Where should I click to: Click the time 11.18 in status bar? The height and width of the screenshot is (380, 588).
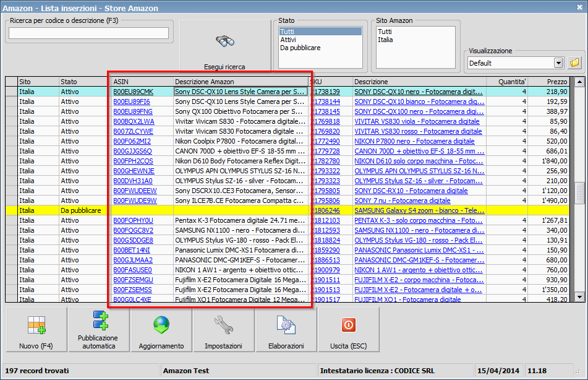click(537, 371)
